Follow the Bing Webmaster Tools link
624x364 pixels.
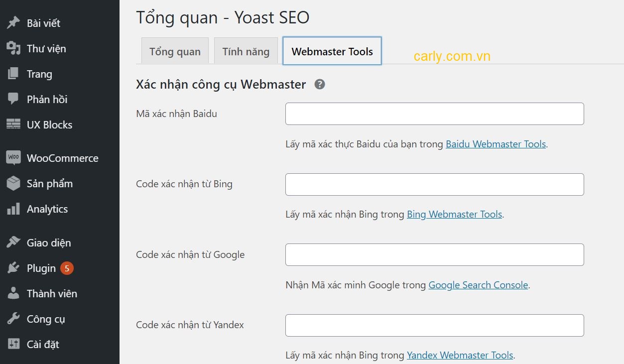coord(454,214)
